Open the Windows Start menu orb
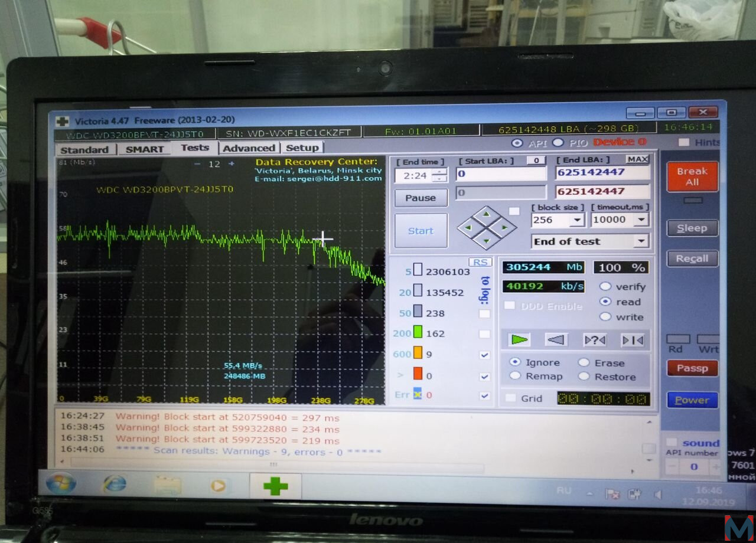This screenshot has height=543, width=756. click(x=60, y=484)
